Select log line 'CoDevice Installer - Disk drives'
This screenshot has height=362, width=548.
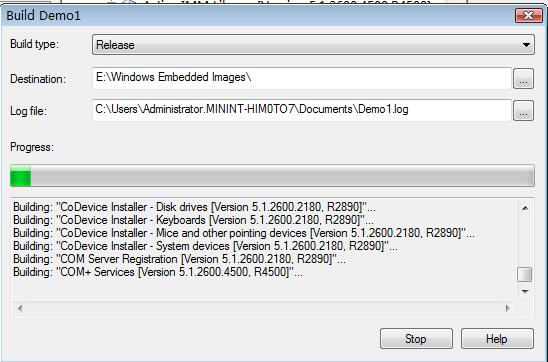194,207
